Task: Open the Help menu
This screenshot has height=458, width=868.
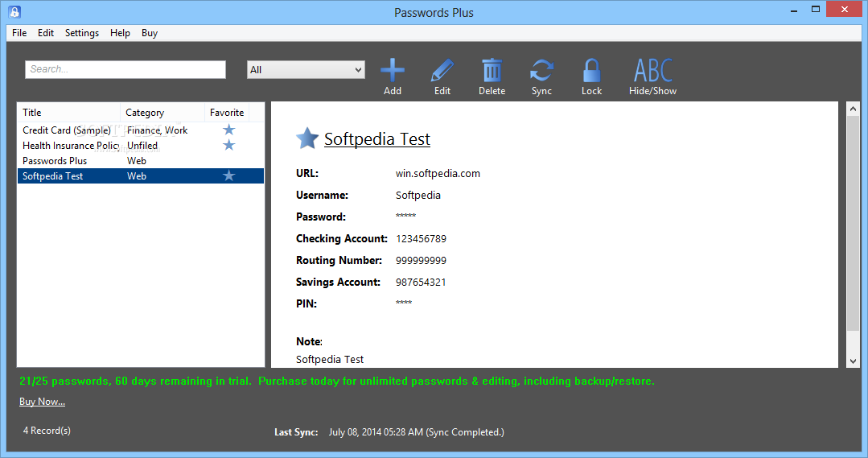Action: pyautogui.click(x=120, y=33)
